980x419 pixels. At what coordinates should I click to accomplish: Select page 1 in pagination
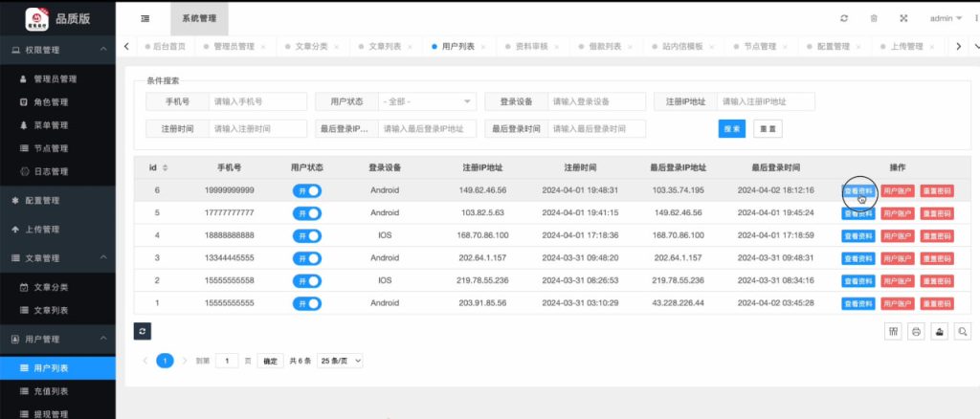(165, 361)
